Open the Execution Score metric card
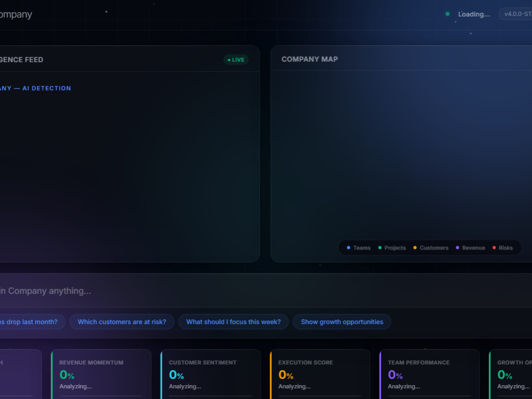The height and width of the screenshot is (399, 532). click(x=320, y=374)
